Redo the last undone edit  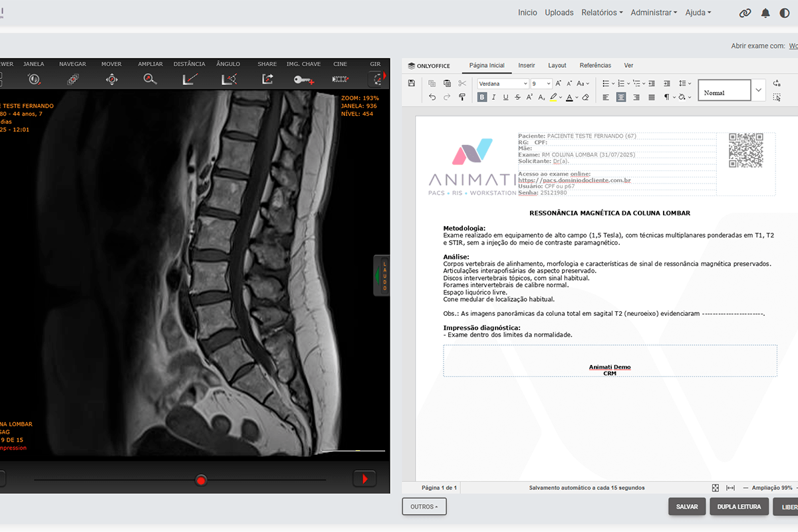pos(447,97)
